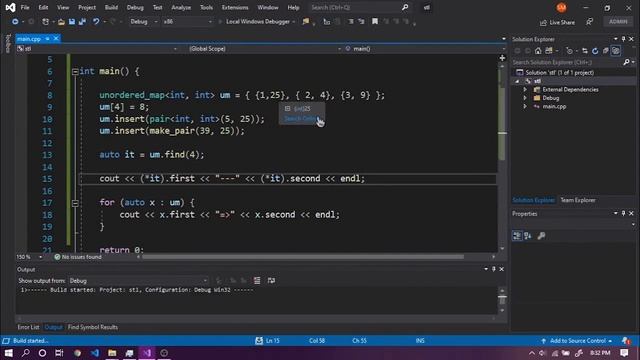Click Switch Views icon in Solution Explorer
Image resolution: width=640 pixels, height=360 pixels.
[x=549, y=51]
